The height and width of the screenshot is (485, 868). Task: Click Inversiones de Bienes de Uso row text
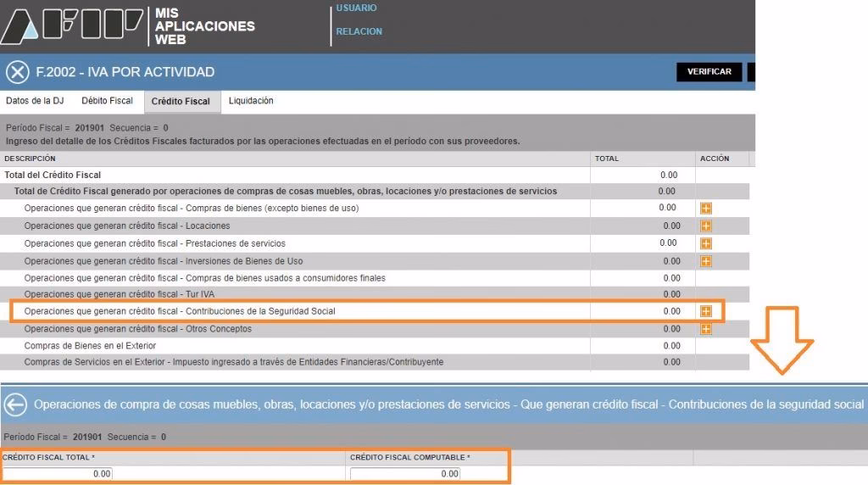click(x=164, y=261)
